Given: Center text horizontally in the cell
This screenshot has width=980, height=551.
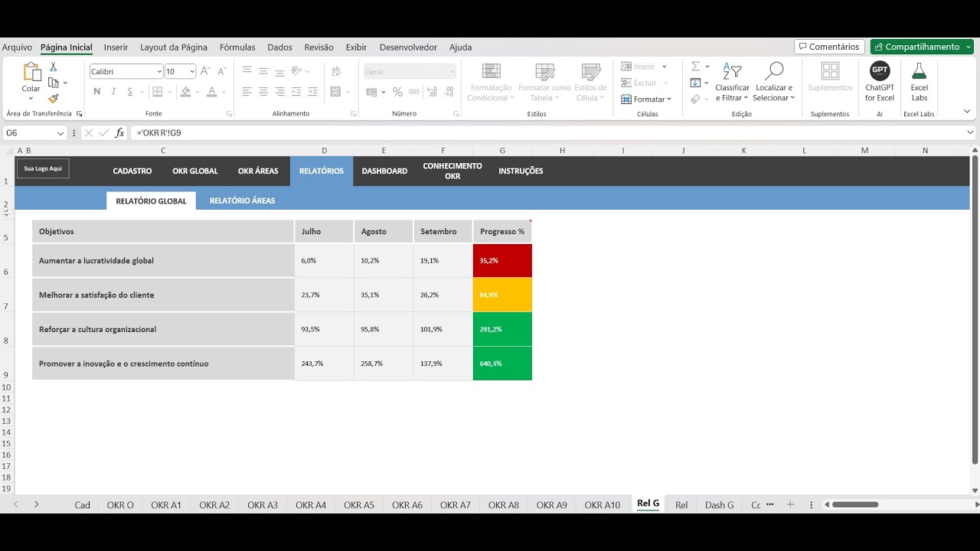Looking at the screenshot, I should [263, 92].
